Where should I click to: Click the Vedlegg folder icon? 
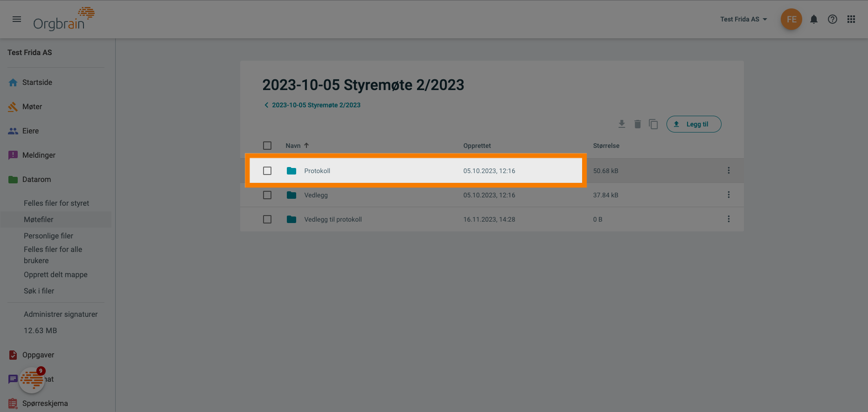pos(292,195)
